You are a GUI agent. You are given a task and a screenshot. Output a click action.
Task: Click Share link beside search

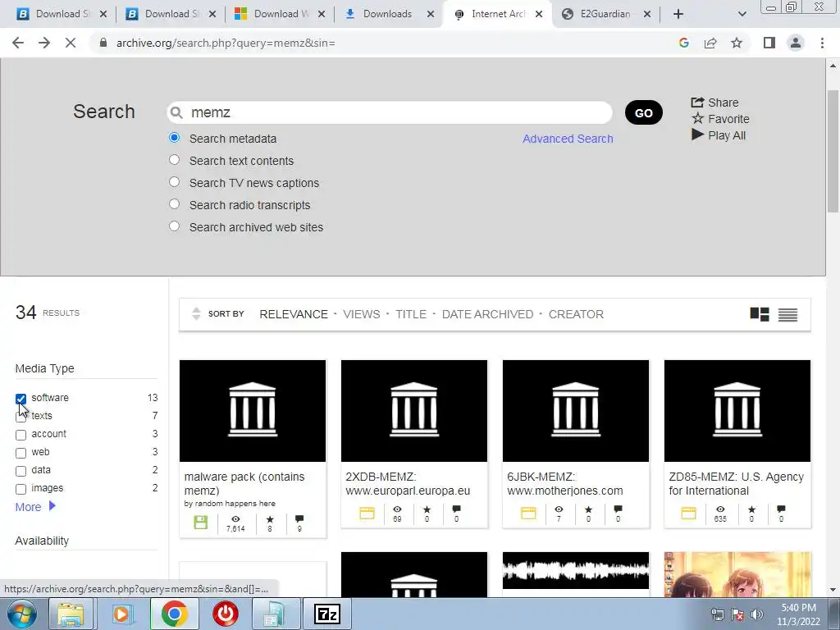click(714, 103)
